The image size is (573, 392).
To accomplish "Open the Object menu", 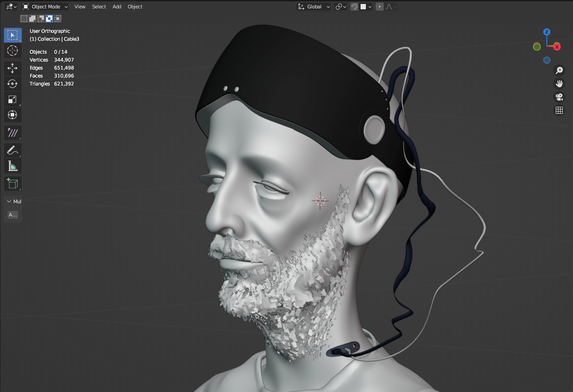I will click(x=135, y=7).
